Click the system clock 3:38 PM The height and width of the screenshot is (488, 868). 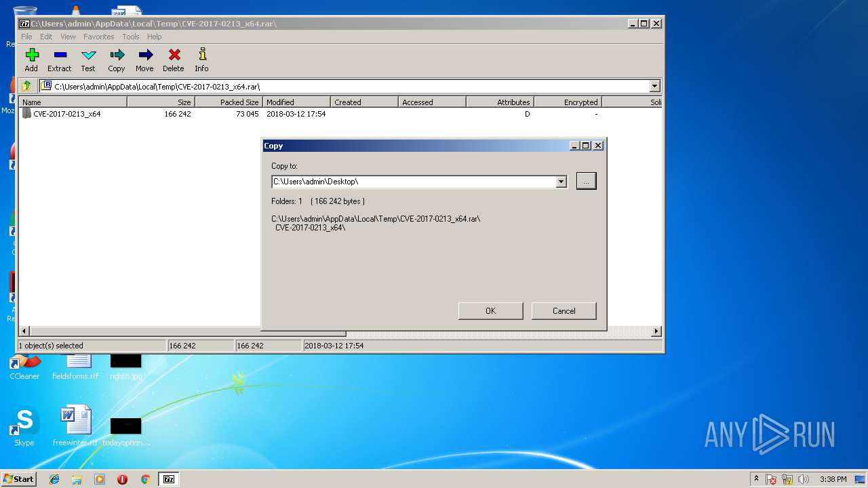[833, 479]
